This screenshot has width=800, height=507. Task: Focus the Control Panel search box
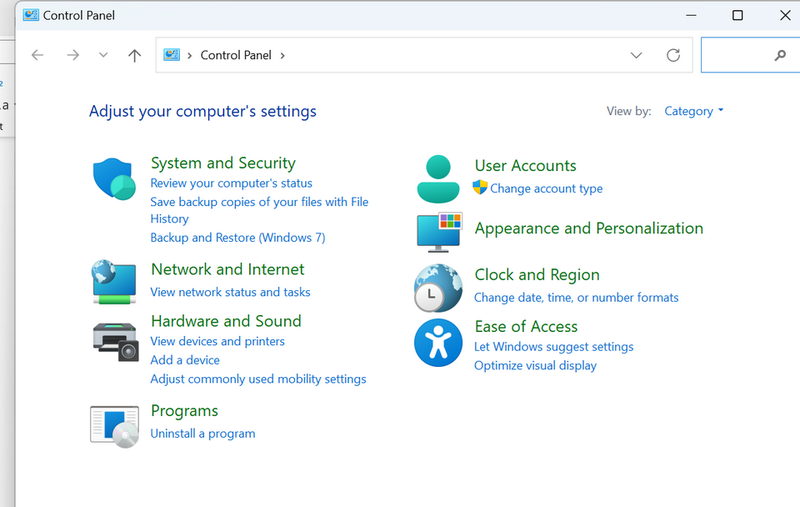click(750, 55)
